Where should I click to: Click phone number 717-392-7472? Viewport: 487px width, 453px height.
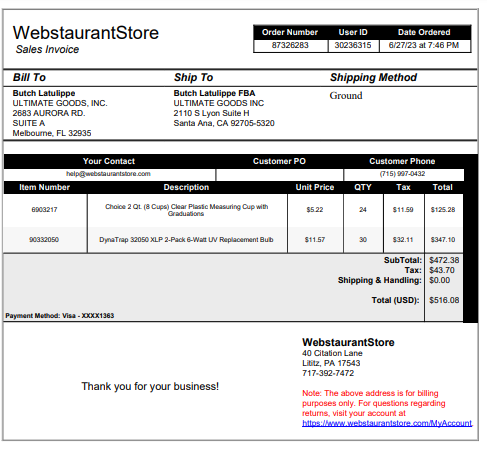328,373
